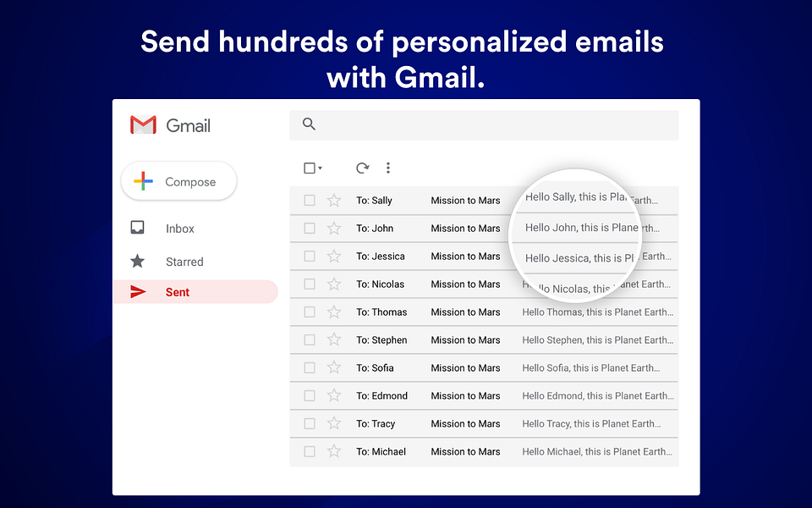Viewport: 812px width, 508px height.
Task: Select all emails with the master checkbox
Action: [308, 168]
